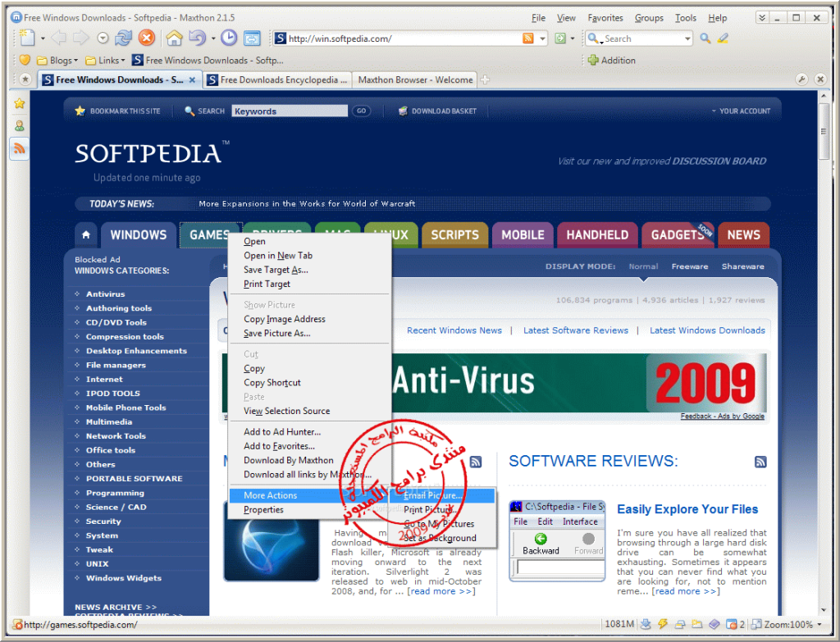Click the popup blocker icon showing 2
Viewport: 840px width, 642px height.
click(735, 624)
